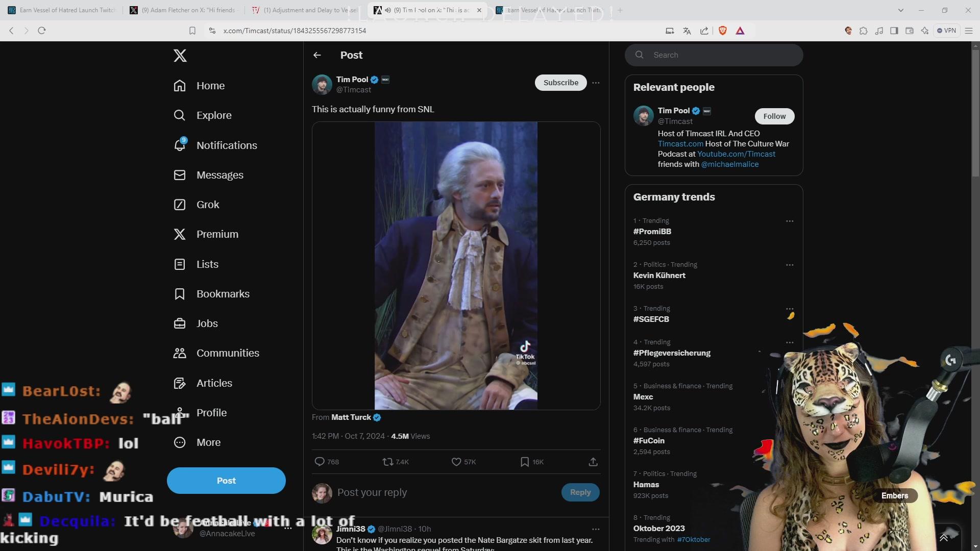Click the Subscribe button
980x551 pixels.
point(560,83)
